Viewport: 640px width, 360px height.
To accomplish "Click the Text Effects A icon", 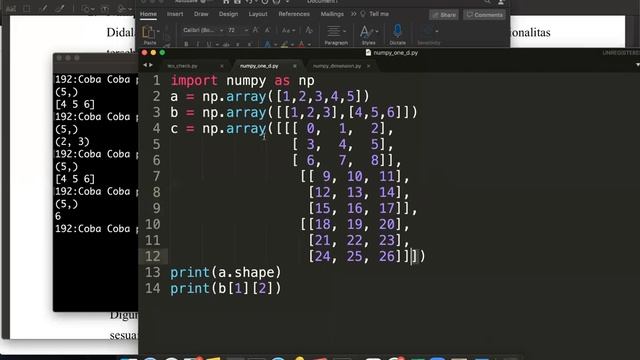I will 267,44.
